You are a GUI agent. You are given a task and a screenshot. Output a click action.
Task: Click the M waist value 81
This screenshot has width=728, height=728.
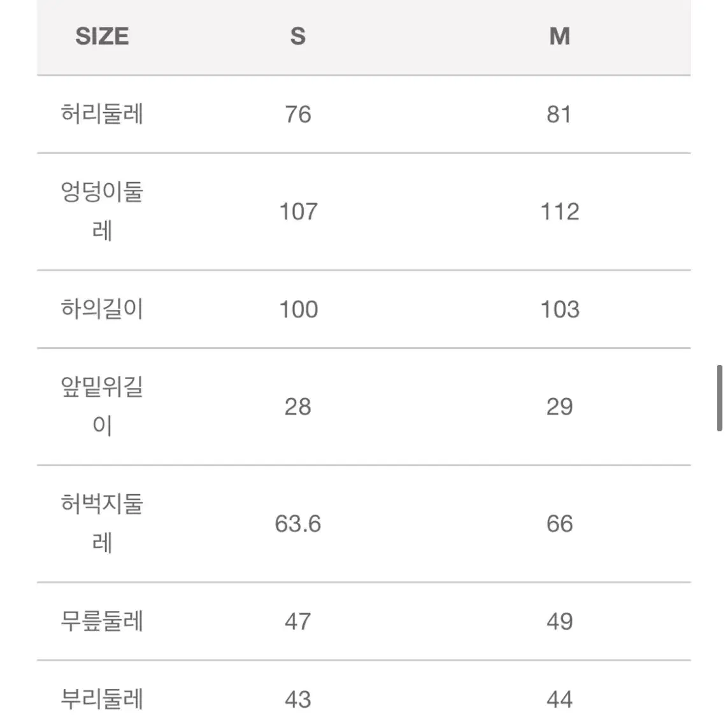559,114
